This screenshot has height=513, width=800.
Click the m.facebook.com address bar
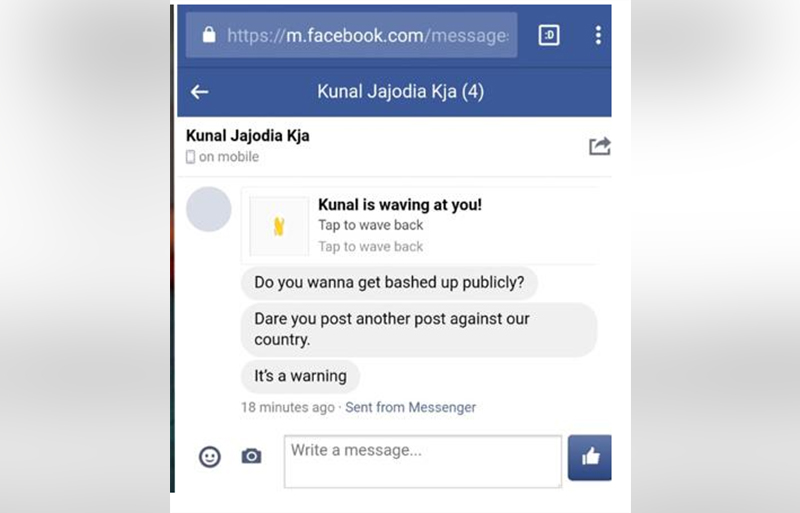click(352, 35)
